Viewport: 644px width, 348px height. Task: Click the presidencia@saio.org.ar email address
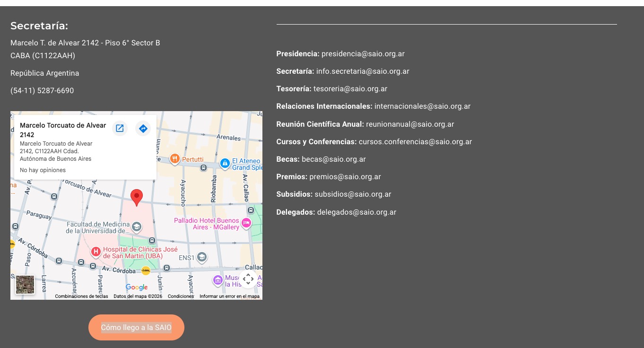pyautogui.click(x=363, y=54)
